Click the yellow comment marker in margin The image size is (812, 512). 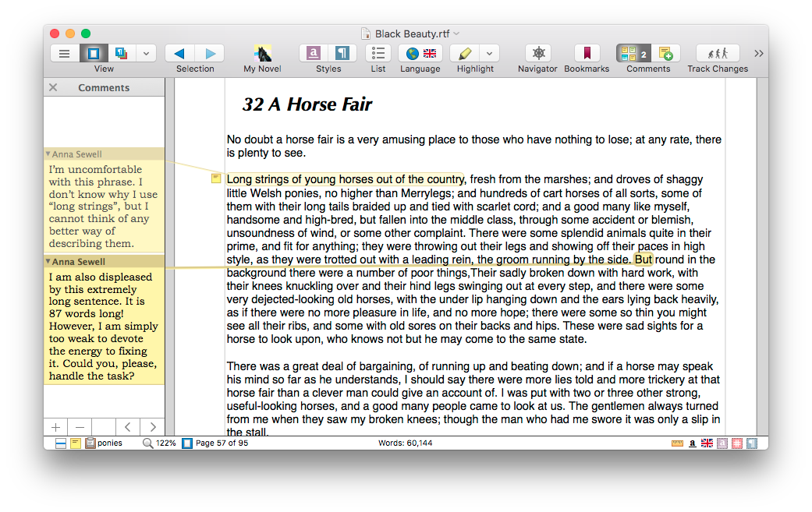(216, 178)
